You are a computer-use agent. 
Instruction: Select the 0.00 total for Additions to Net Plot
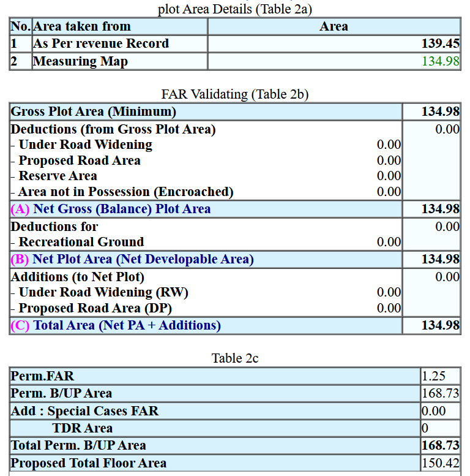[x=447, y=277]
